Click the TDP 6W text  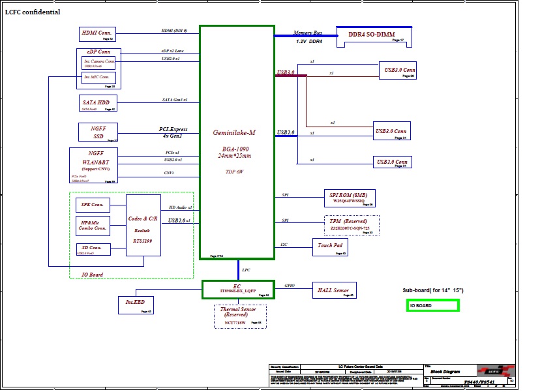(234, 172)
